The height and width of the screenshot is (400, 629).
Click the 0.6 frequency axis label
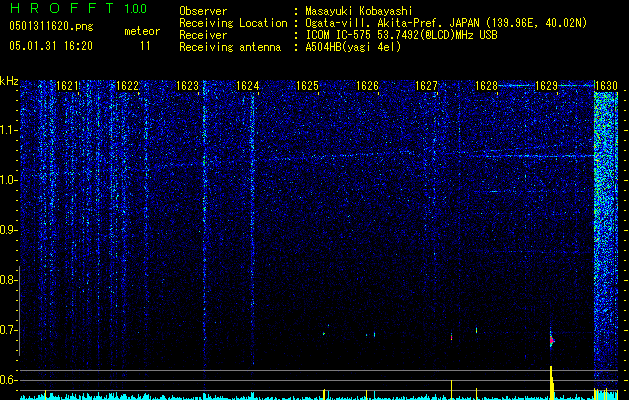[x=8, y=380]
